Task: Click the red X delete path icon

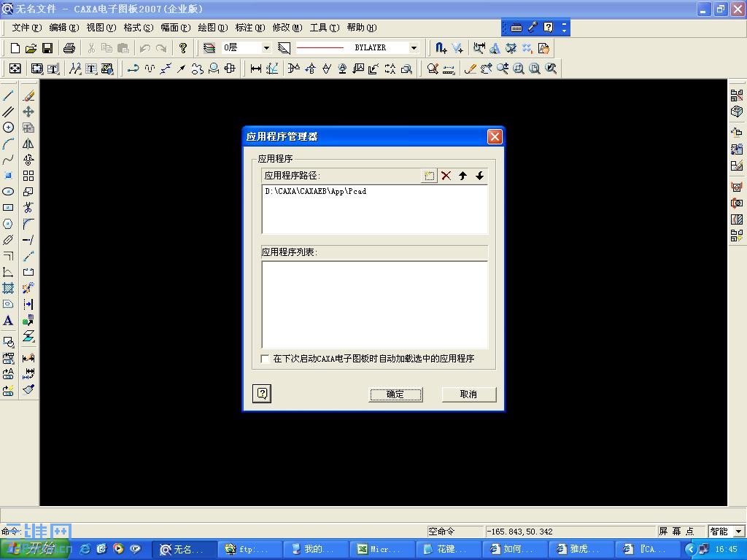Action: [446, 176]
